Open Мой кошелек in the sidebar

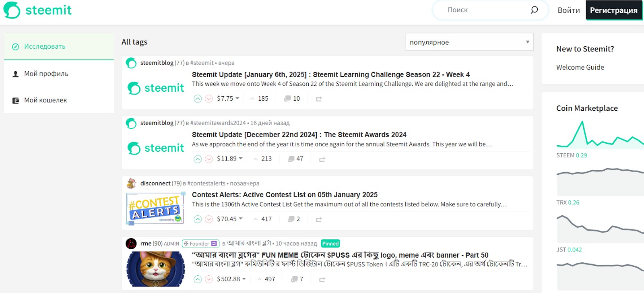coord(59,101)
